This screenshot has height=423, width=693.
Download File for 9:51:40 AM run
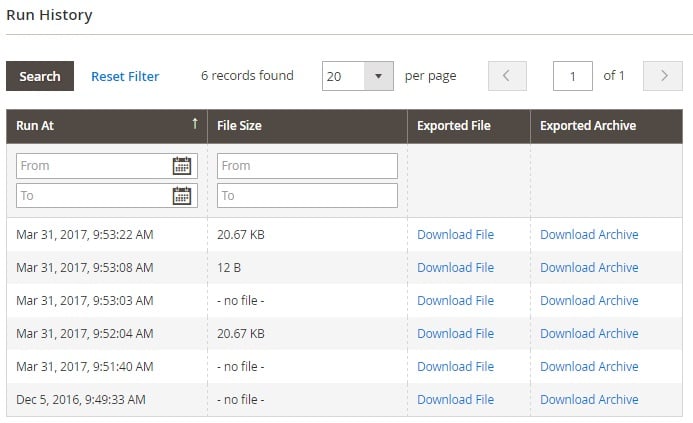click(x=455, y=366)
